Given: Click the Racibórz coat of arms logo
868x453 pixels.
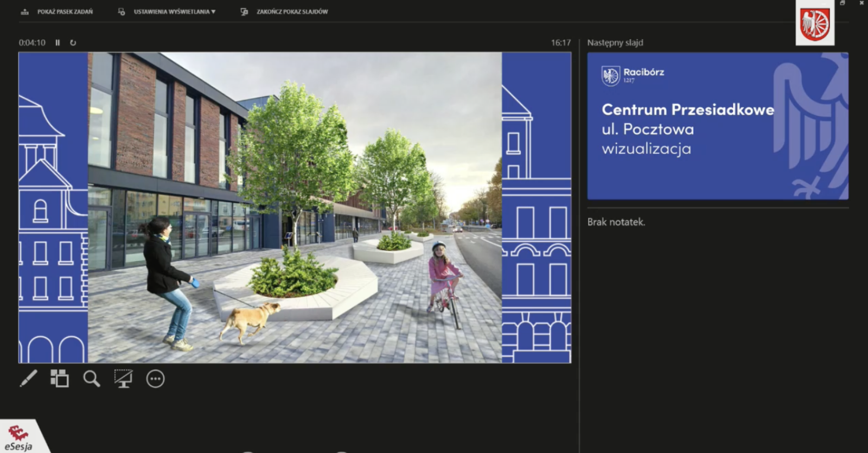Looking at the screenshot, I should coord(815,24).
